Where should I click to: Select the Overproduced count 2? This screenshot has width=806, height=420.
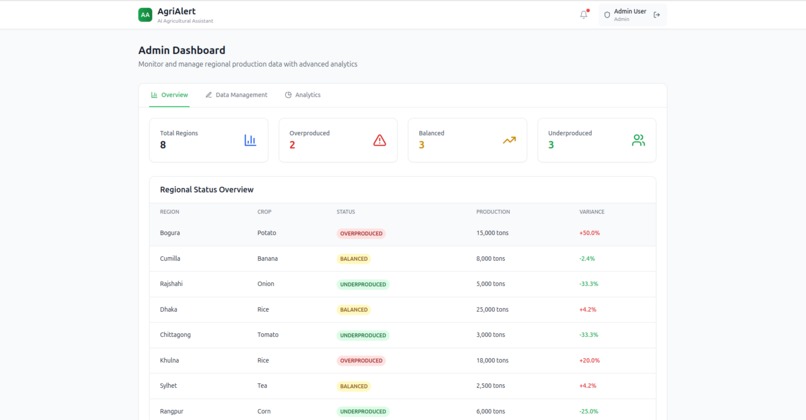[292, 145]
